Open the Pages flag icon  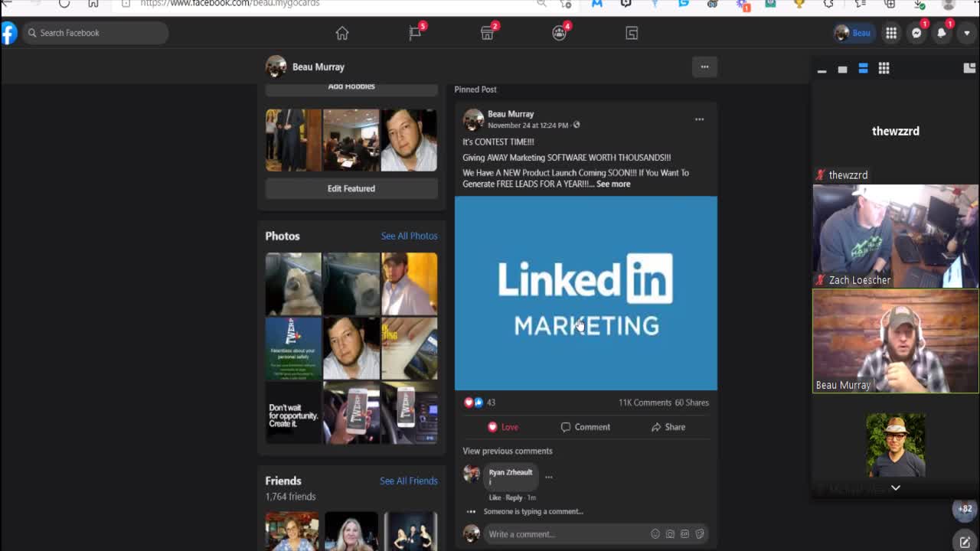415,33
